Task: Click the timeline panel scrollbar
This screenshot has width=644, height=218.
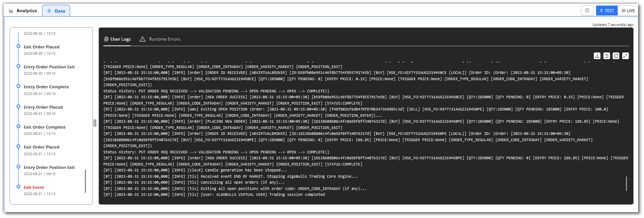Action: (x=85, y=181)
